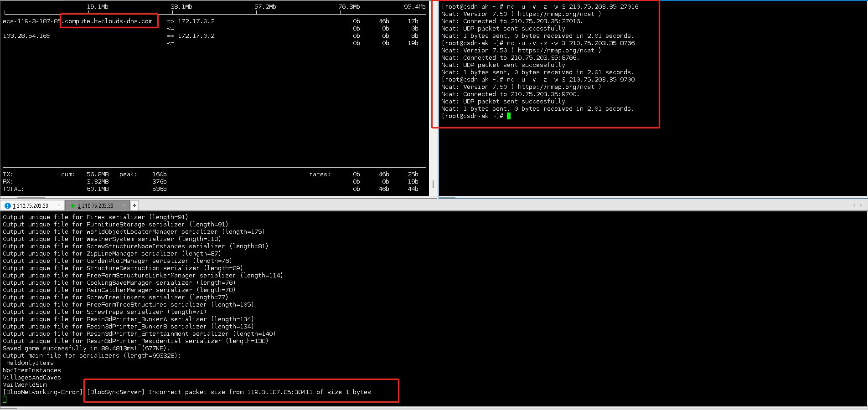The image size is (868, 410).
Task: Click the Resin3dPrinter_BunkerA serializer line
Action: click(128, 319)
